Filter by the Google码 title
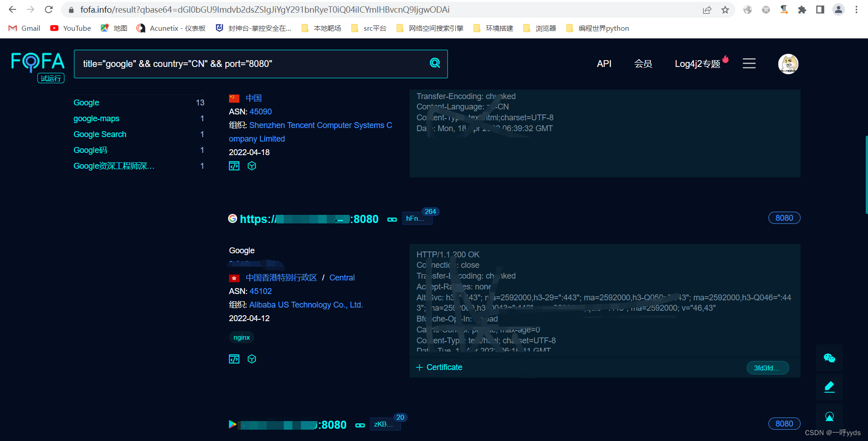Screen dimensions: 868x441 [90, 150]
